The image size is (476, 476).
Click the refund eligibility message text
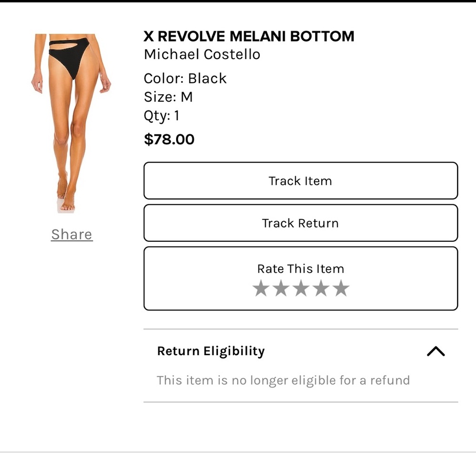(x=283, y=380)
